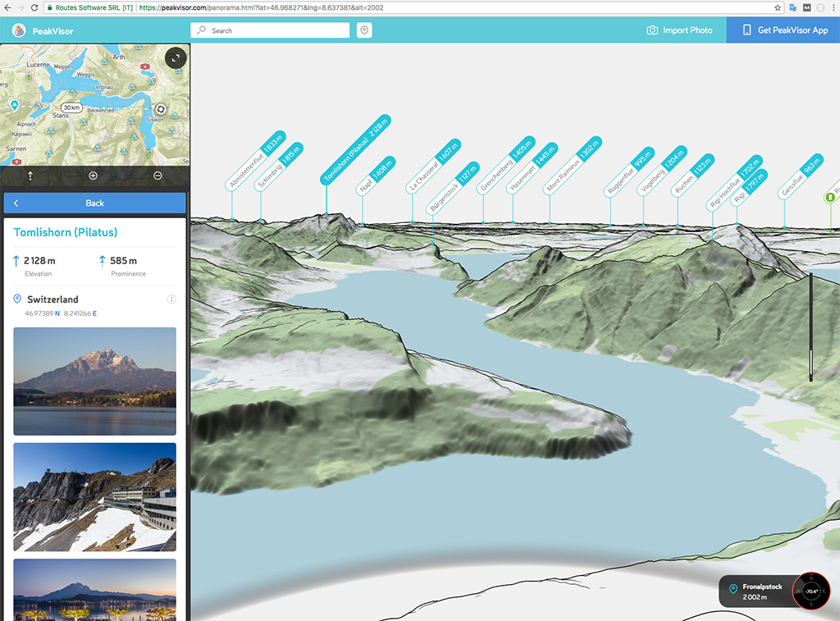The height and width of the screenshot is (621, 840).
Task: Zoom out on the minimap
Action: click(157, 176)
